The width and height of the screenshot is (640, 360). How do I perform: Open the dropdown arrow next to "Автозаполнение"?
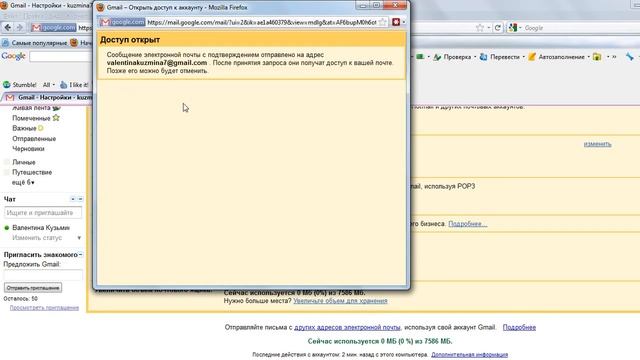coord(589,57)
